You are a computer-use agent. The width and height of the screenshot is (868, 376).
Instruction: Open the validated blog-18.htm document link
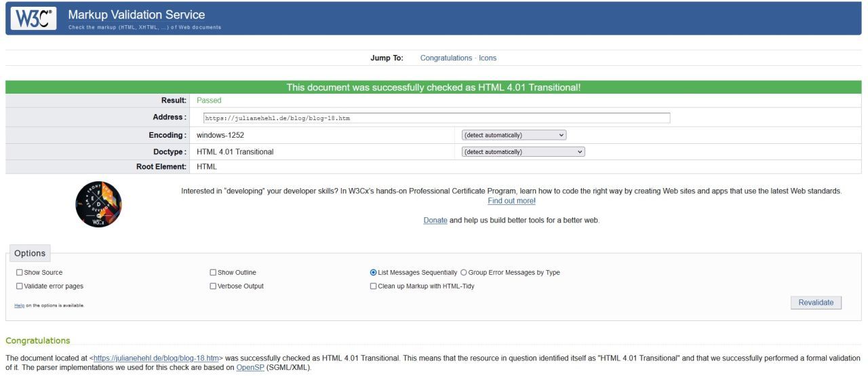coord(156,358)
